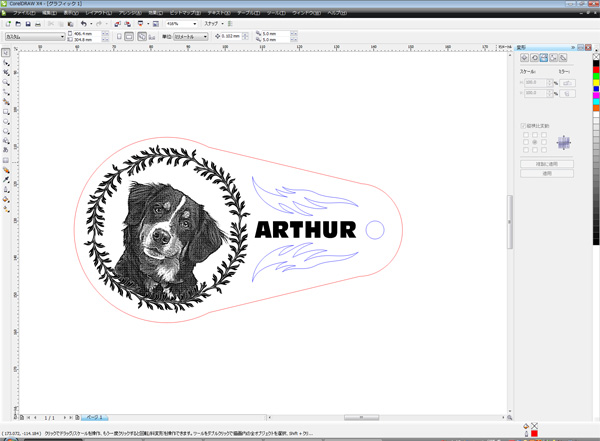This screenshot has width=600, height=441.
Task: Click the Import icon in toolbar
Action: click(117, 24)
